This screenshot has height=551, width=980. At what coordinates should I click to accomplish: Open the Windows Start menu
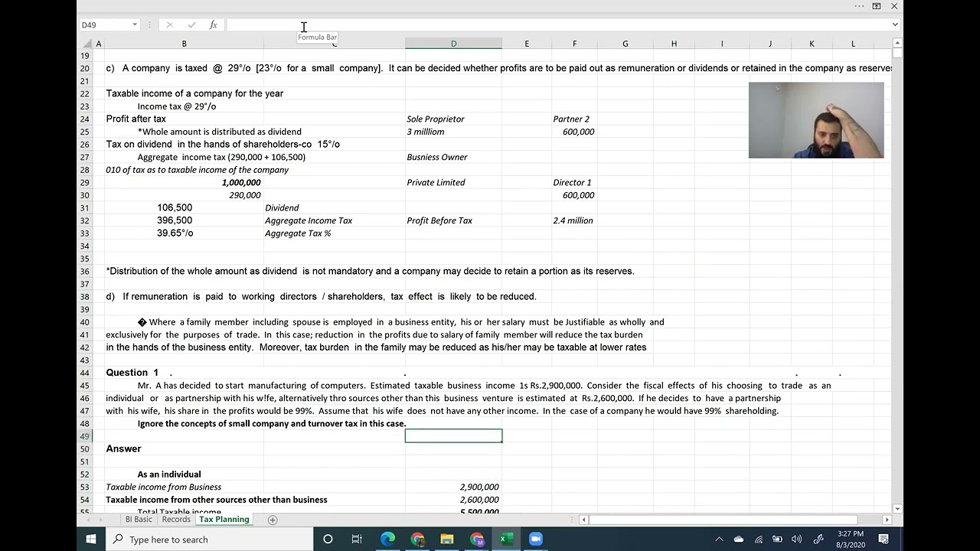91,539
